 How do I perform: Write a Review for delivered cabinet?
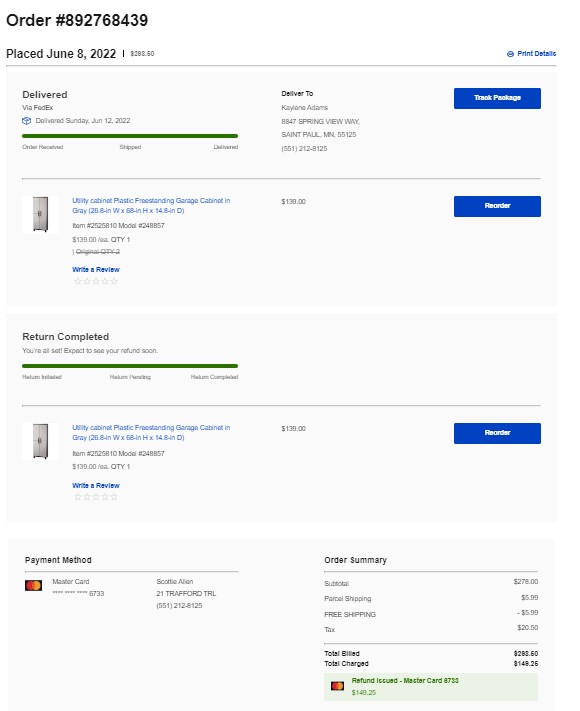96,269
